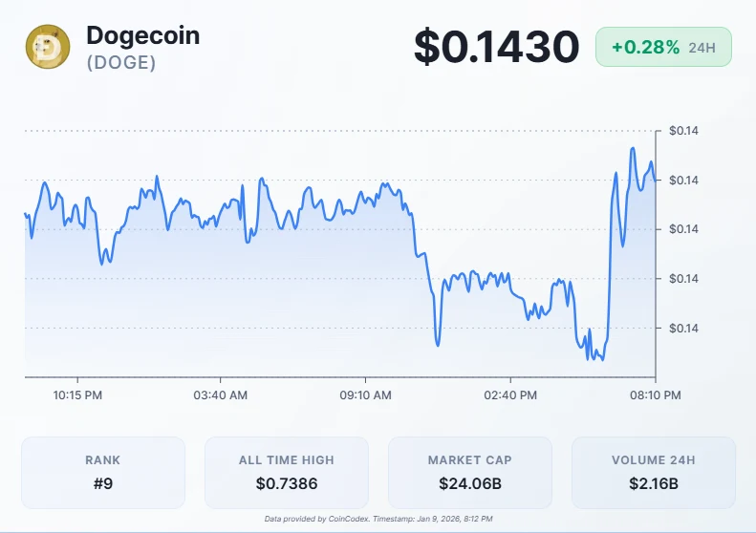Select the Market Cap $24.06B card
The image size is (756, 533).
(x=470, y=472)
